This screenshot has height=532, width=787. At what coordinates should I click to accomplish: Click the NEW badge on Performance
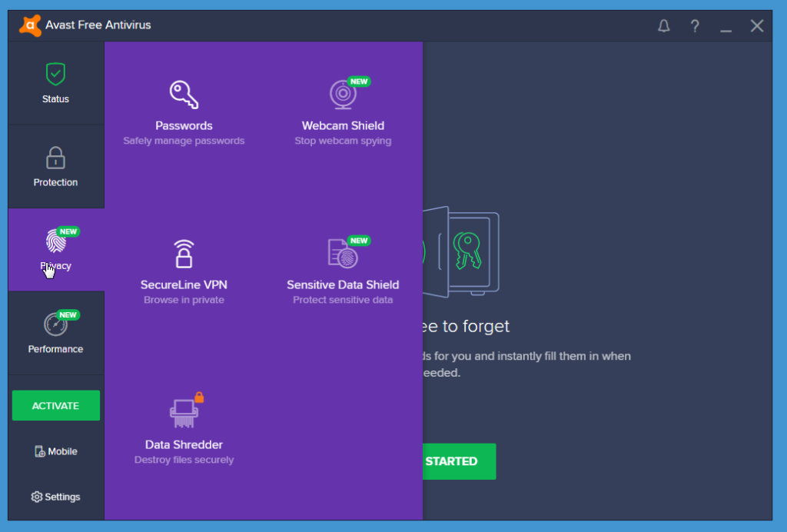[x=68, y=314]
